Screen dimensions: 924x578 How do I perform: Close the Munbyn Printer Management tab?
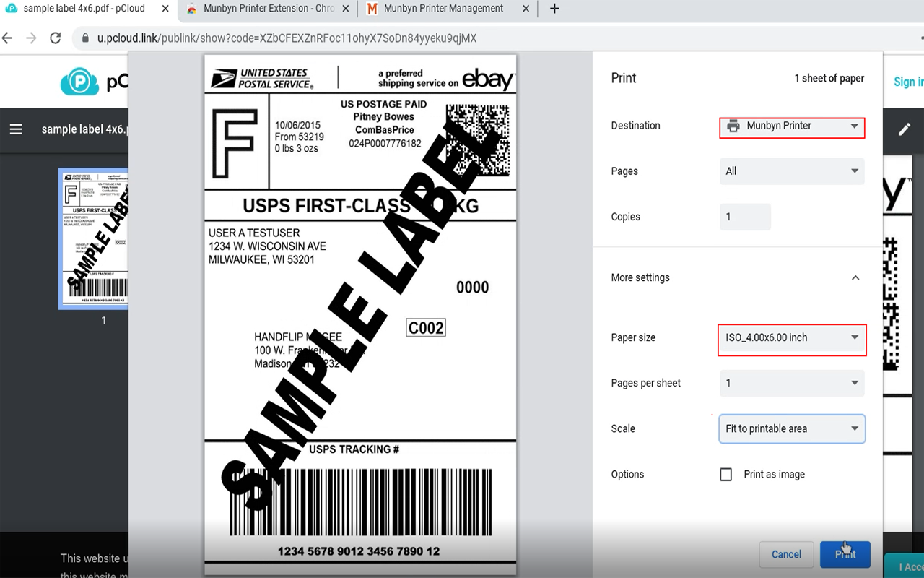(x=525, y=9)
